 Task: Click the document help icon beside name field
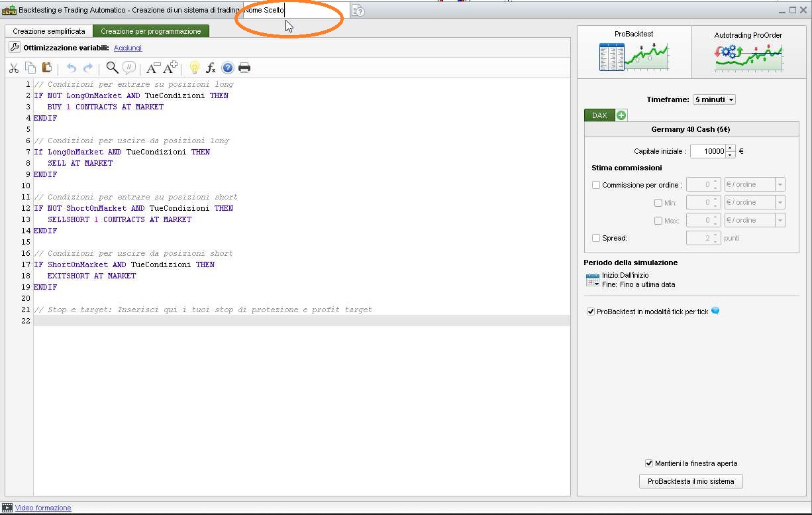[358, 11]
